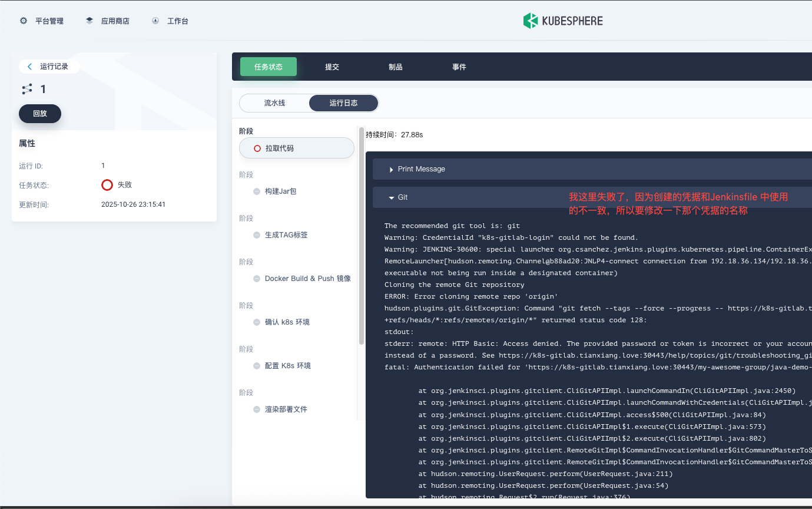Click the KubeSphere logo
Viewport: 812px width, 509px height.
click(x=563, y=21)
